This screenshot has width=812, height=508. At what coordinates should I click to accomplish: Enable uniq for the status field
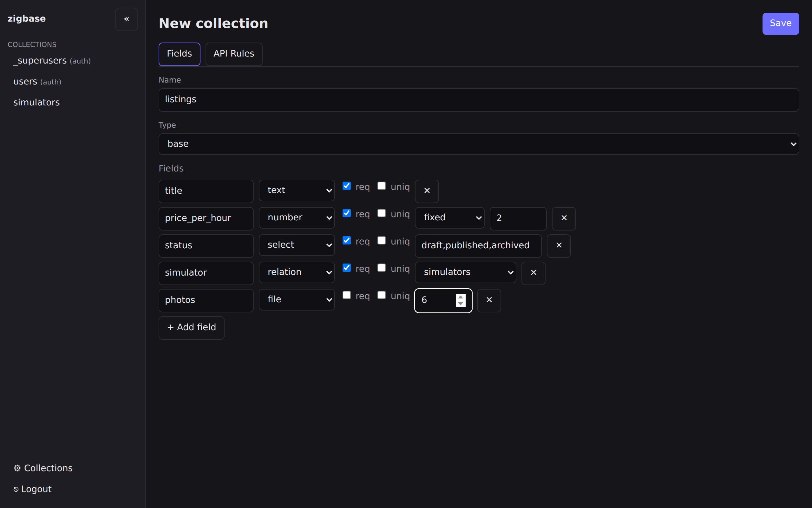pos(382,241)
